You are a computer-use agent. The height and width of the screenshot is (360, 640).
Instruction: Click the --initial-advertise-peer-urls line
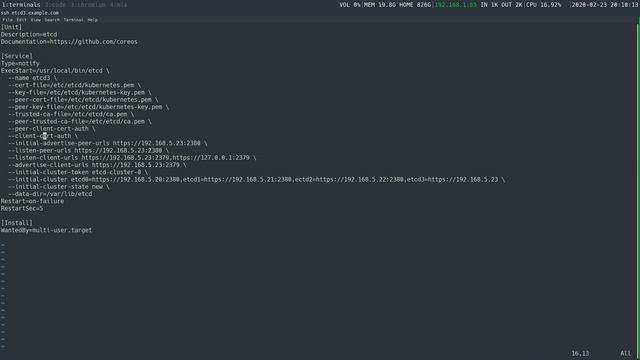pos(108,143)
